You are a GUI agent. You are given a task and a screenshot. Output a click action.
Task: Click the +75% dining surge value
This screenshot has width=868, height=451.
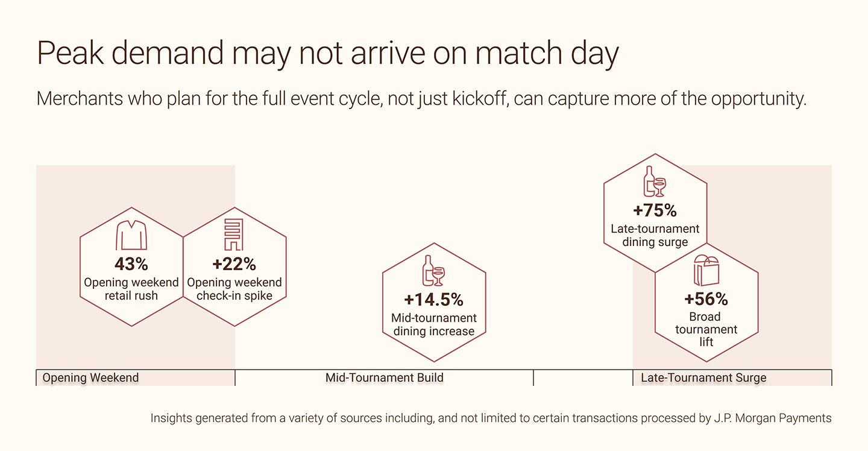click(x=655, y=211)
